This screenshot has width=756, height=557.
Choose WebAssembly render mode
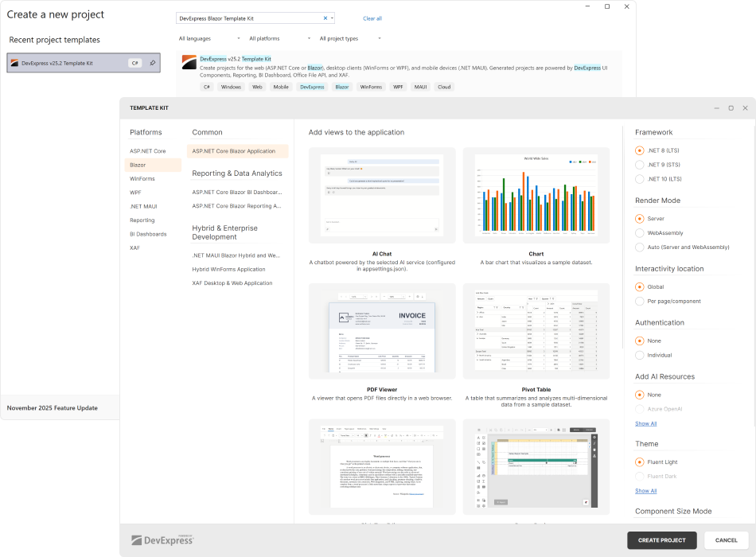pos(640,233)
